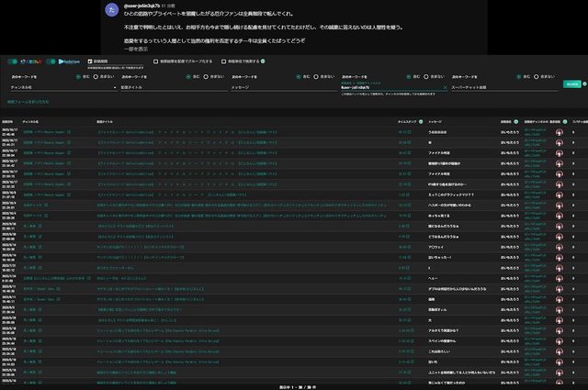Select 'does not contain' radio for message filter

317,76
